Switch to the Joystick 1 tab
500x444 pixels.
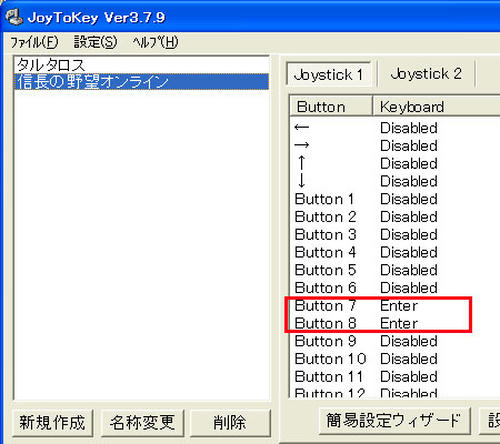click(x=328, y=74)
